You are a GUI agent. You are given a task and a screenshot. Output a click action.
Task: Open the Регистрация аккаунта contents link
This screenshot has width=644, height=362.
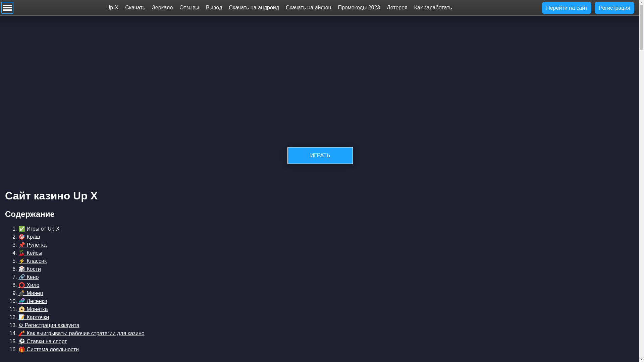point(49,325)
